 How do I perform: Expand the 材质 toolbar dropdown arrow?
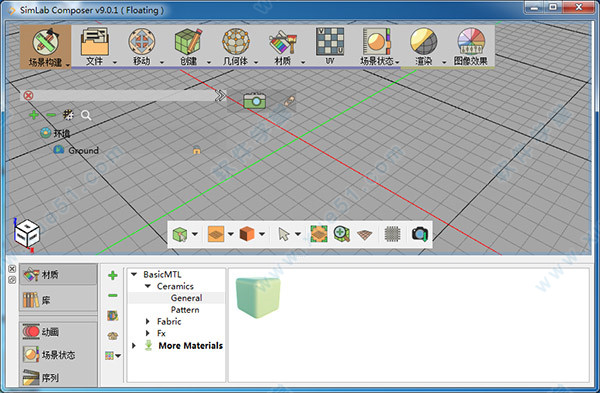[x=303, y=62]
